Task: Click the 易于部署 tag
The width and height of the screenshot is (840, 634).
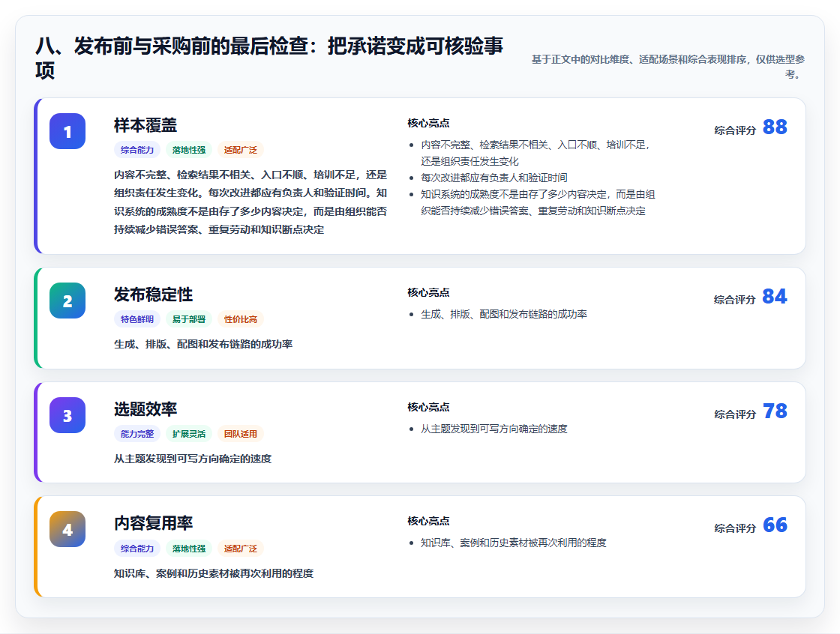Action: [188, 319]
